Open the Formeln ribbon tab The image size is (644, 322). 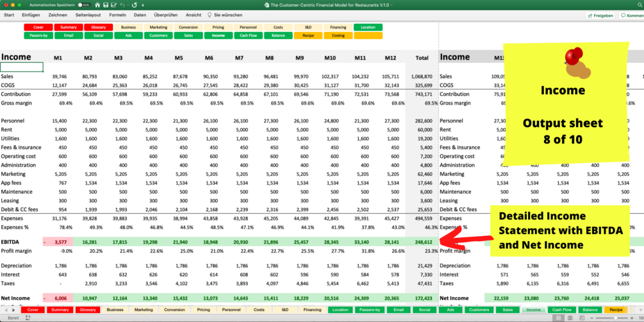point(117,15)
